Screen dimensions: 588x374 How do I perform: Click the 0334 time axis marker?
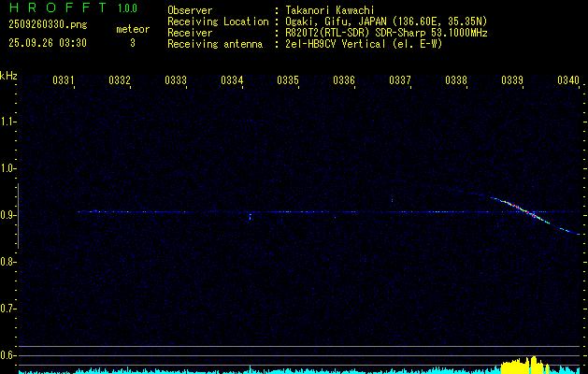[x=232, y=79]
